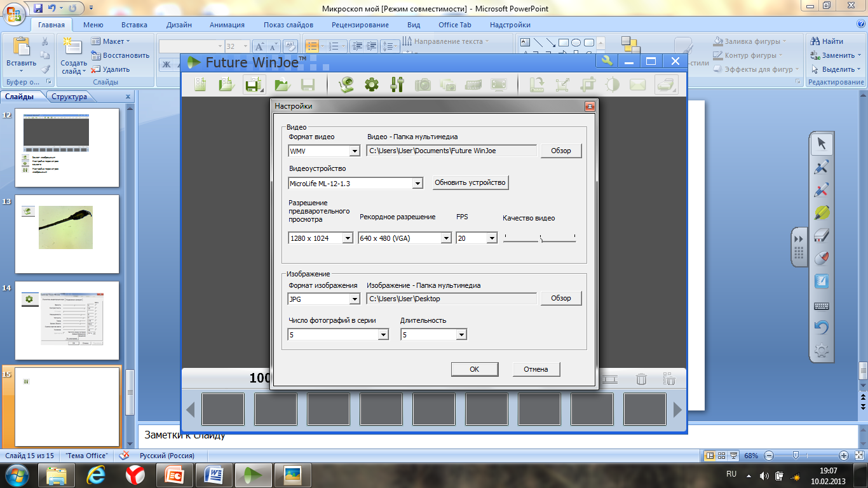Open the Видеоустройство MicroLife dropdown

pyautogui.click(x=417, y=184)
